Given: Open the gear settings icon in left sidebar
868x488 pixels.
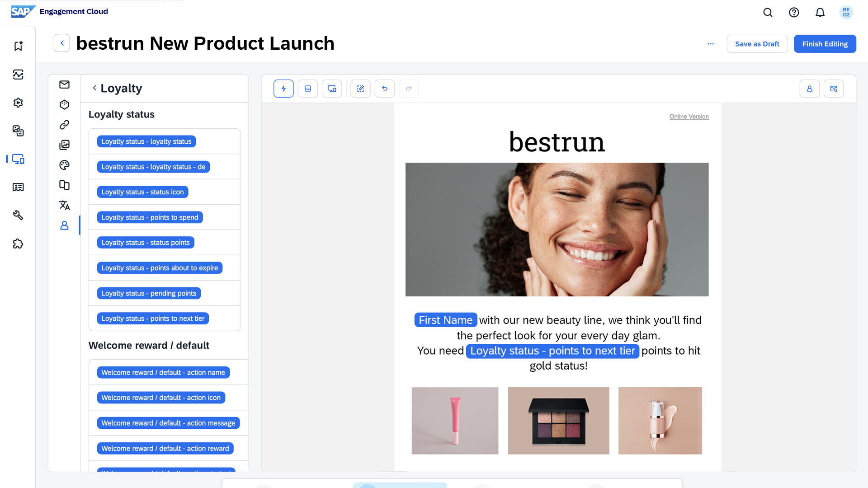Looking at the screenshot, I should tap(18, 103).
